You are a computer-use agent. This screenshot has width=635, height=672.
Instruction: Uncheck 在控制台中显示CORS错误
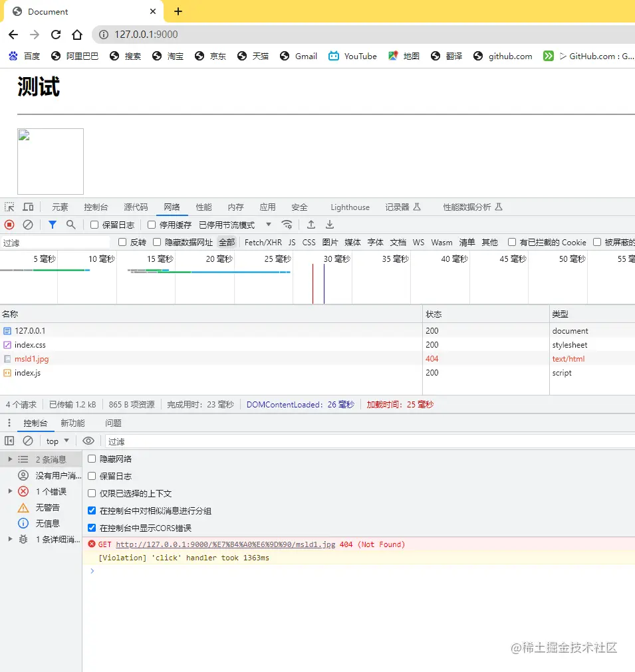[92, 528]
